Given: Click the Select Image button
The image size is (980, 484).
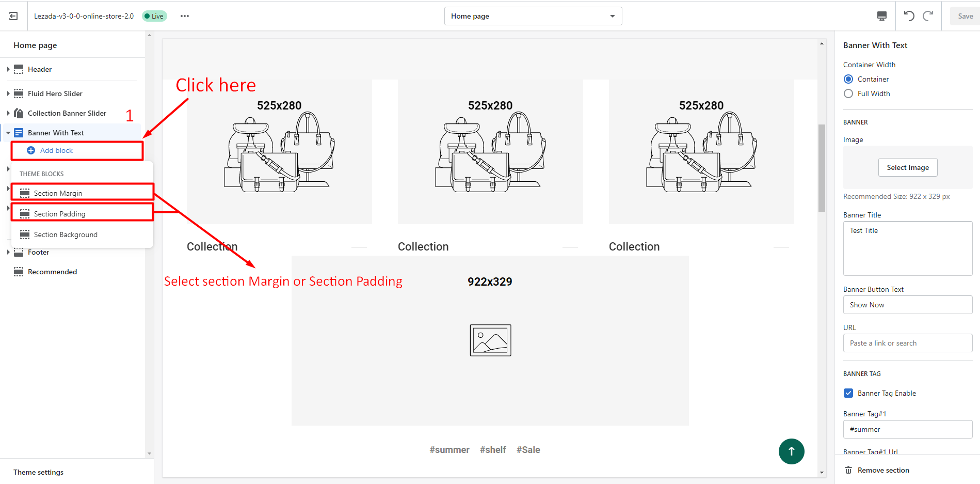Looking at the screenshot, I should 907,167.
